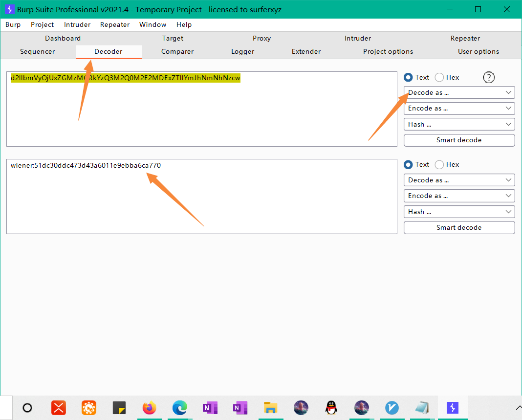
Task: Open the Decoder help question mark icon
Action: pos(488,77)
